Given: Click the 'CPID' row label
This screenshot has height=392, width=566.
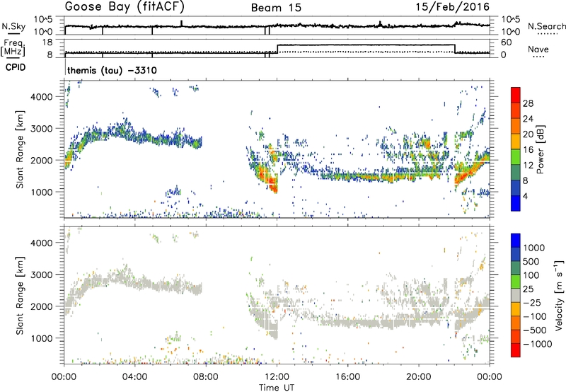Looking at the screenshot, I should 16,67.
